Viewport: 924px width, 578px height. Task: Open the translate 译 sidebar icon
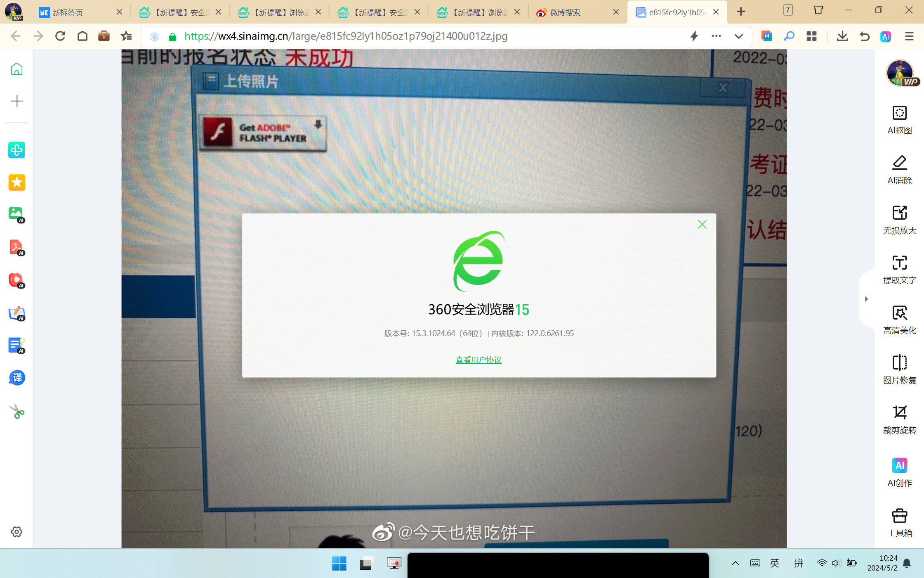pos(16,378)
